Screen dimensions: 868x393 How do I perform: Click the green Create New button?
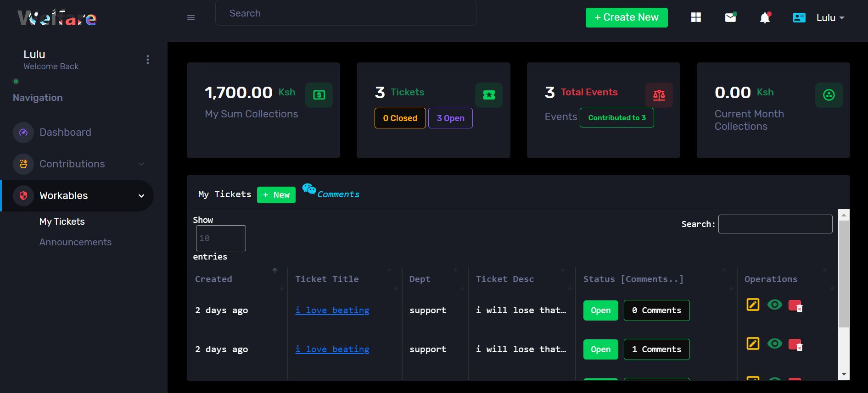(626, 17)
